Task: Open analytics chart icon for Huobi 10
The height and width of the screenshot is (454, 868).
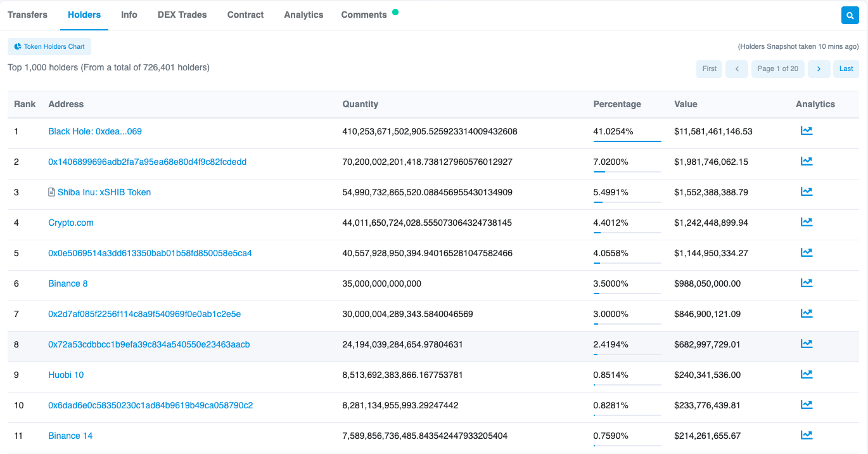Action: (x=806, y=375)
